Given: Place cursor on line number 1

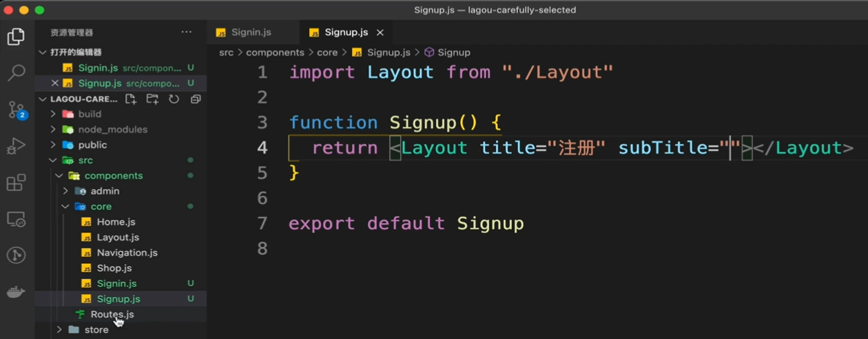Looking at the screenshot, I should tap(262, 72).
